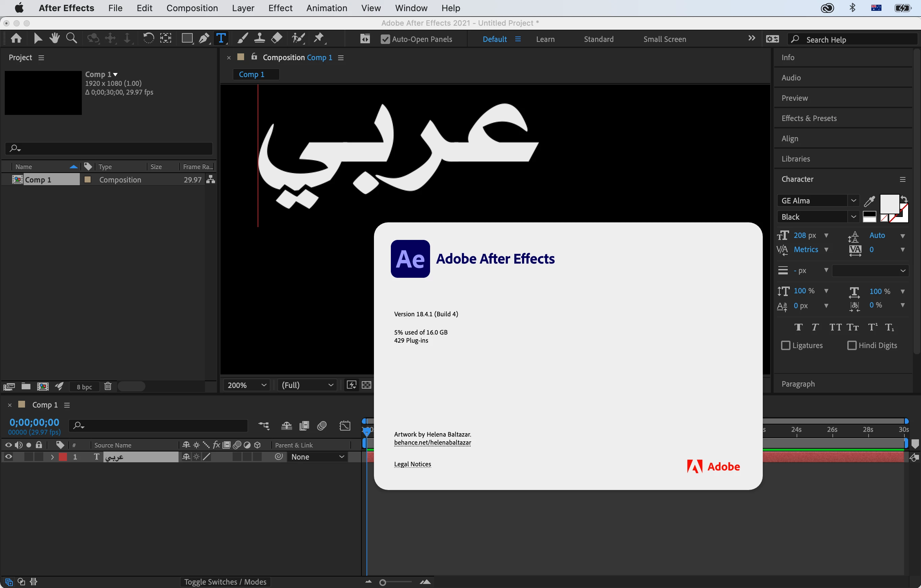
Task: Open the None parent link dropdown
Action: click(x=318, y=457)
